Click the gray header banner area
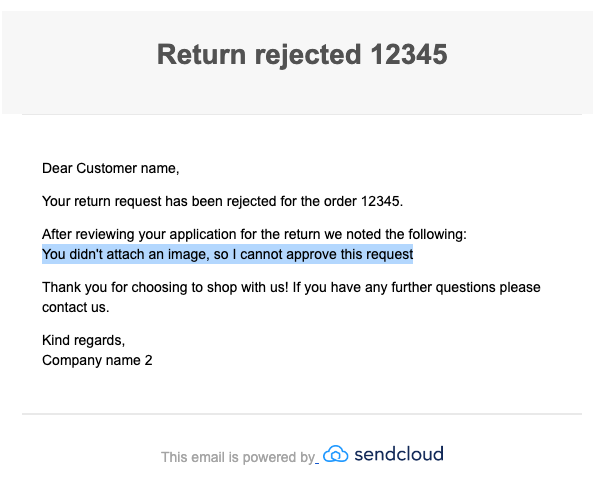Image resolution: width=593 pixels, height=477 pixels. coord(297,62)
